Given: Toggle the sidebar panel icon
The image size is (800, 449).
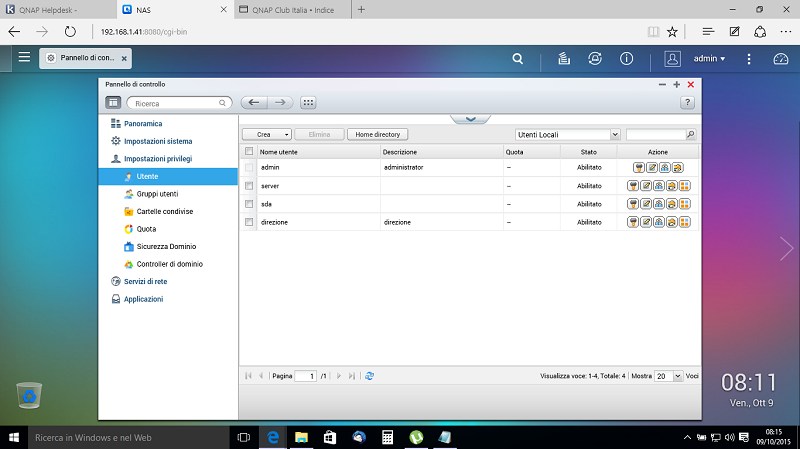Looking at the screenshot, I should click(x=113, y=102).
